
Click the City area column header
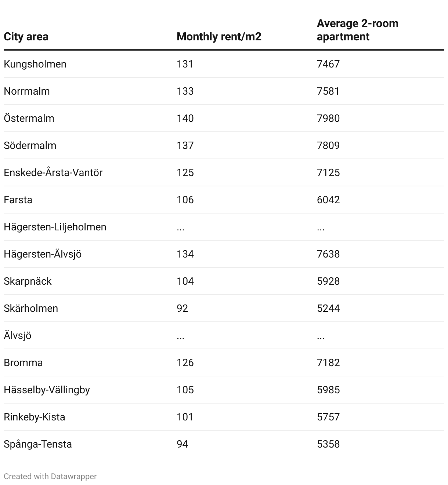click(26, 37)
